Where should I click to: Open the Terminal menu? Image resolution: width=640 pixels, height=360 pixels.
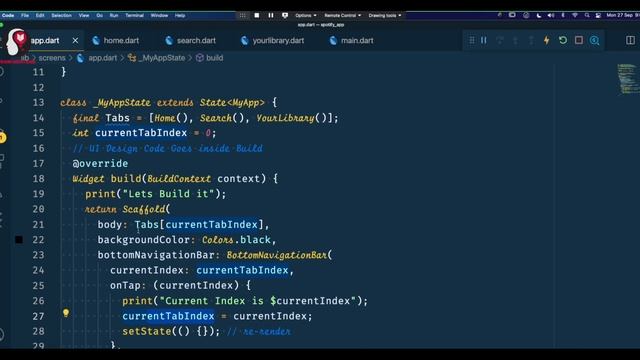coord(134,16)
